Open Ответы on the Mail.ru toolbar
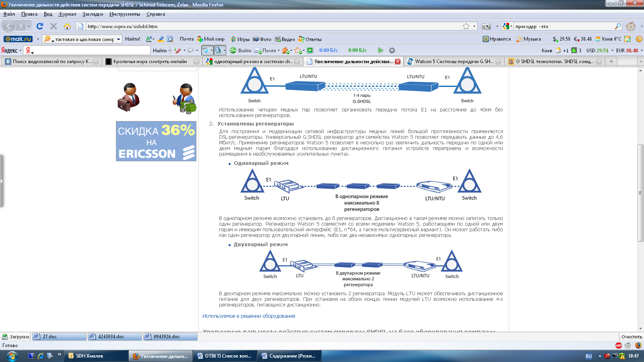 tap(310, 39)
